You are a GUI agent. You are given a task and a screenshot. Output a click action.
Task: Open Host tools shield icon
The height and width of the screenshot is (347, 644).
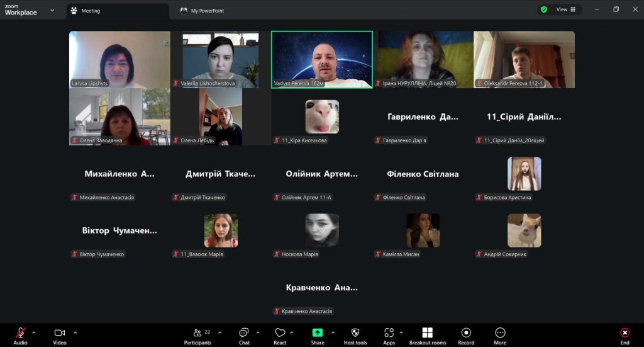point(355,333)
